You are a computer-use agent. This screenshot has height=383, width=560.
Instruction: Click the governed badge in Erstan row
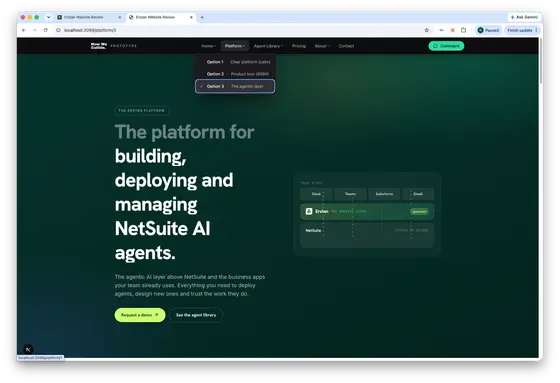coord(419,212)
